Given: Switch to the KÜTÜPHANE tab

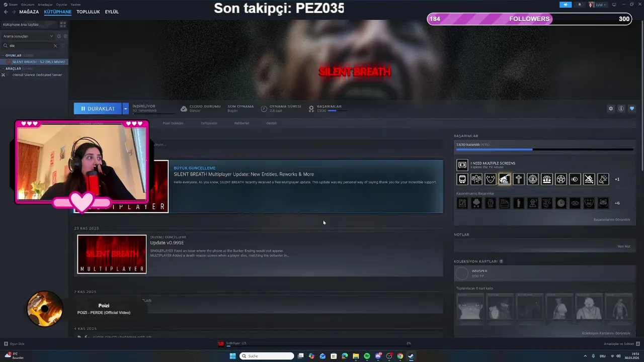Looking at the screenshot, I should (58, 12).
